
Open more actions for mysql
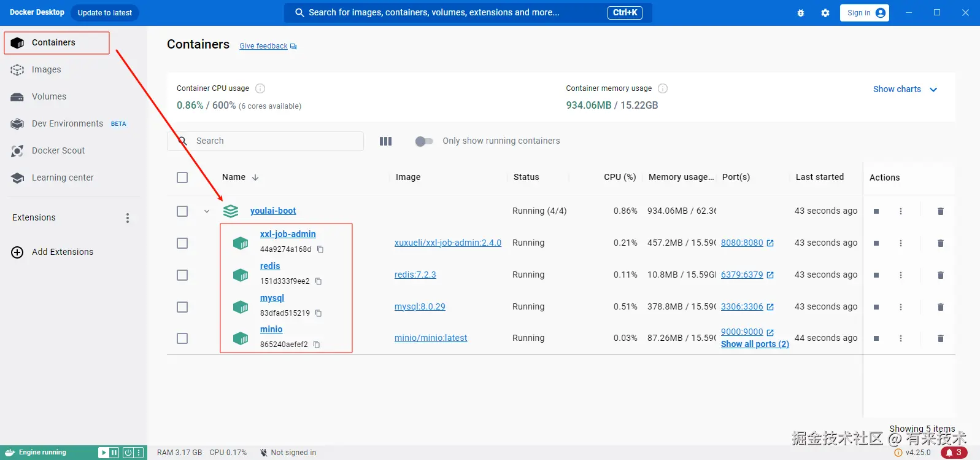[901, 307]
